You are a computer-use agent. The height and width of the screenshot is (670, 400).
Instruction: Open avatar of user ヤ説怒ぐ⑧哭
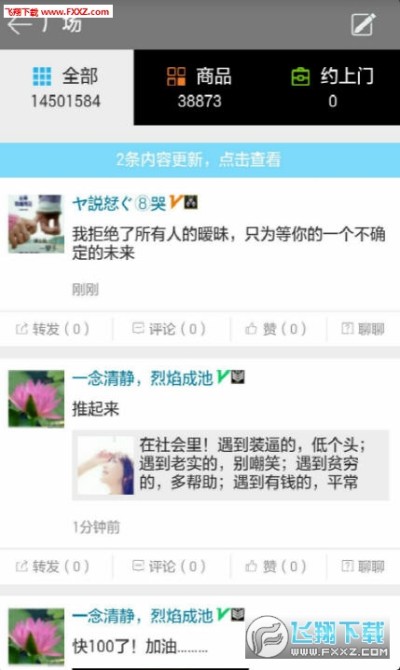tap(36, 224)
